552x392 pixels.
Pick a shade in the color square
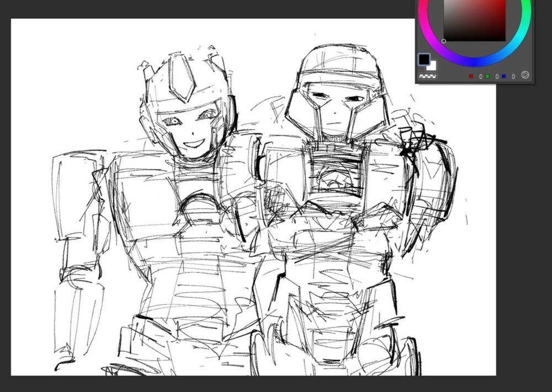point(475,20)
